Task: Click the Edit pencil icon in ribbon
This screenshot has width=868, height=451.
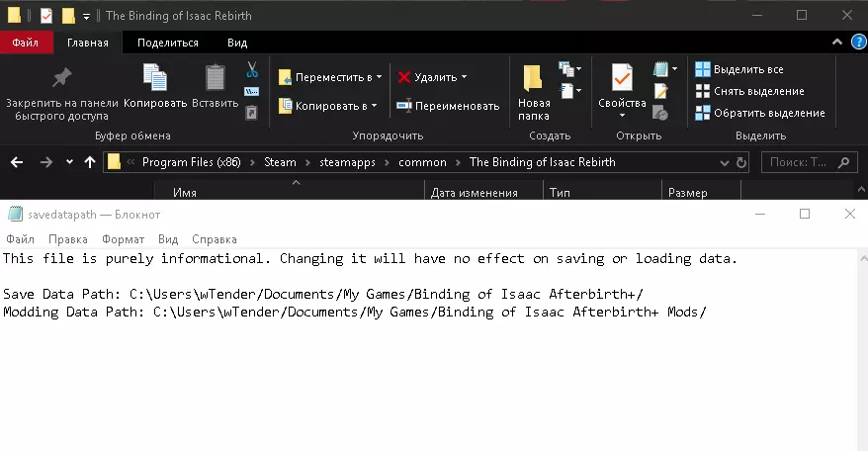Action: 660,91
